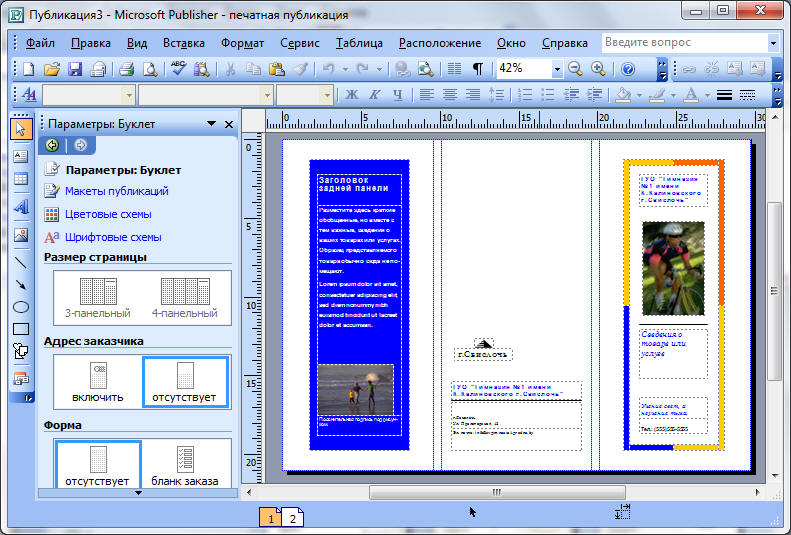This screenshot has height=535, width=791.
Task: Select the Line drawing tool
Action: (x=21, y=262)
